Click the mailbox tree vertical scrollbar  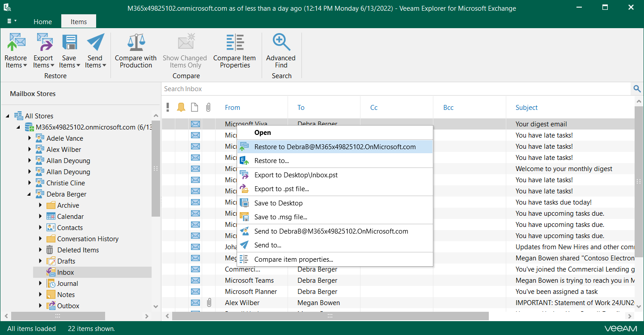tap(156, 169)
